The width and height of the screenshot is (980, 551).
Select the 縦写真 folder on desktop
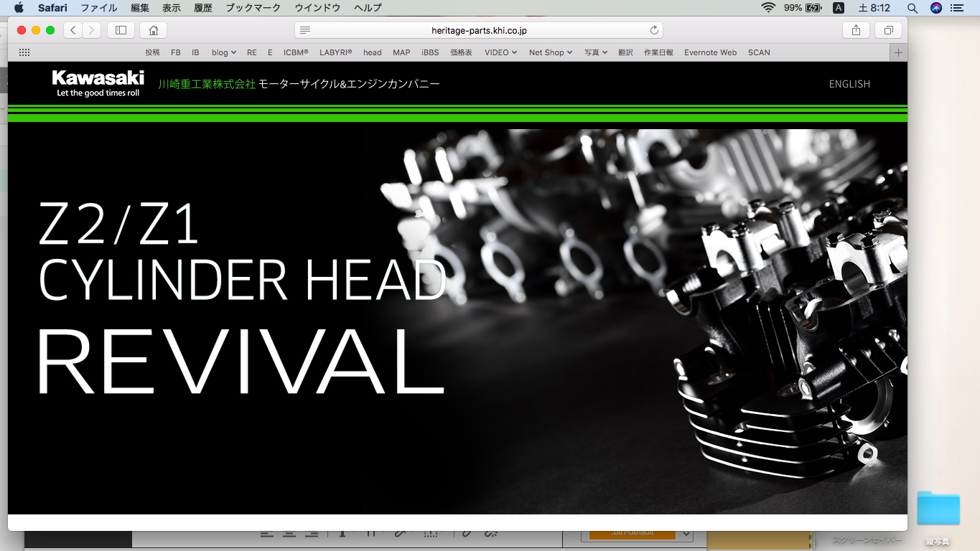coord(938,508)
